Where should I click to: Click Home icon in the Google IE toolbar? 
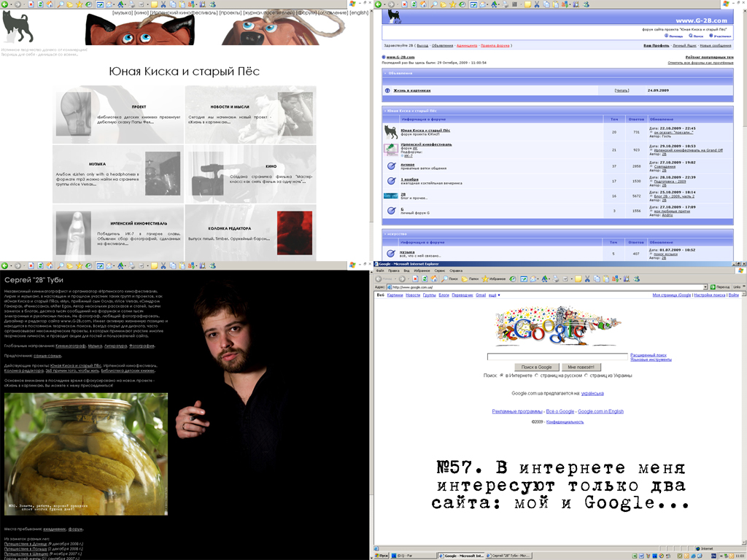click(433, 279)
